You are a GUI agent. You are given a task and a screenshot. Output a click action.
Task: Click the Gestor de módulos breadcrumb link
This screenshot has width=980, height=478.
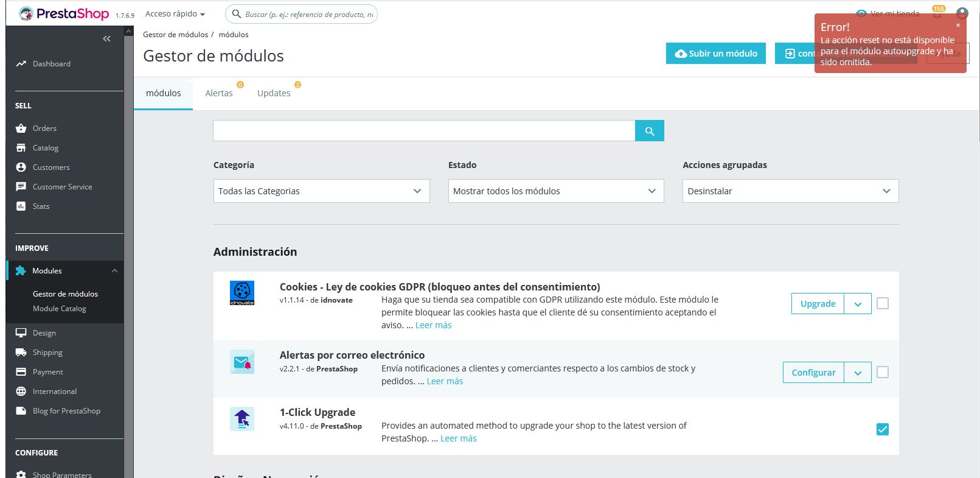(x=175, y=35)
